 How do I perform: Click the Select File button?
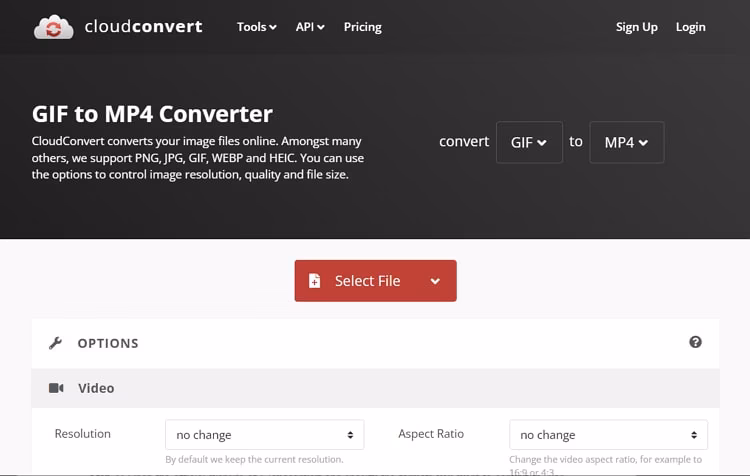point(375,281)
